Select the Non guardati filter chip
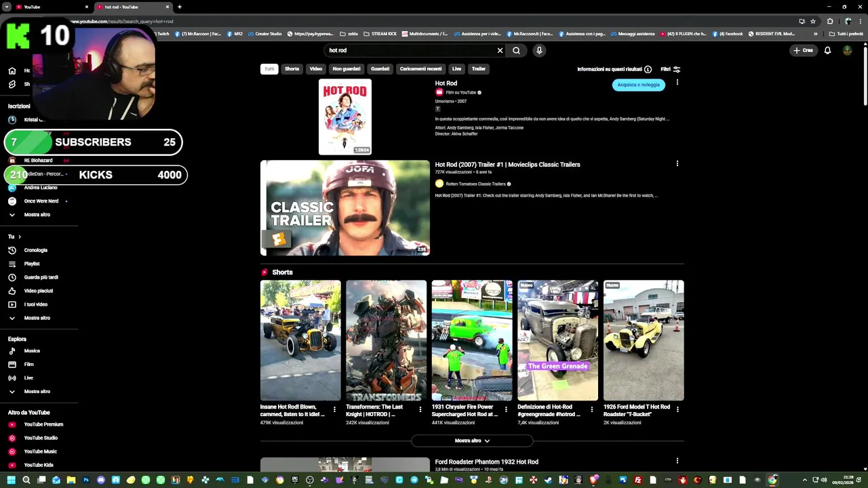 click(347, 68)
